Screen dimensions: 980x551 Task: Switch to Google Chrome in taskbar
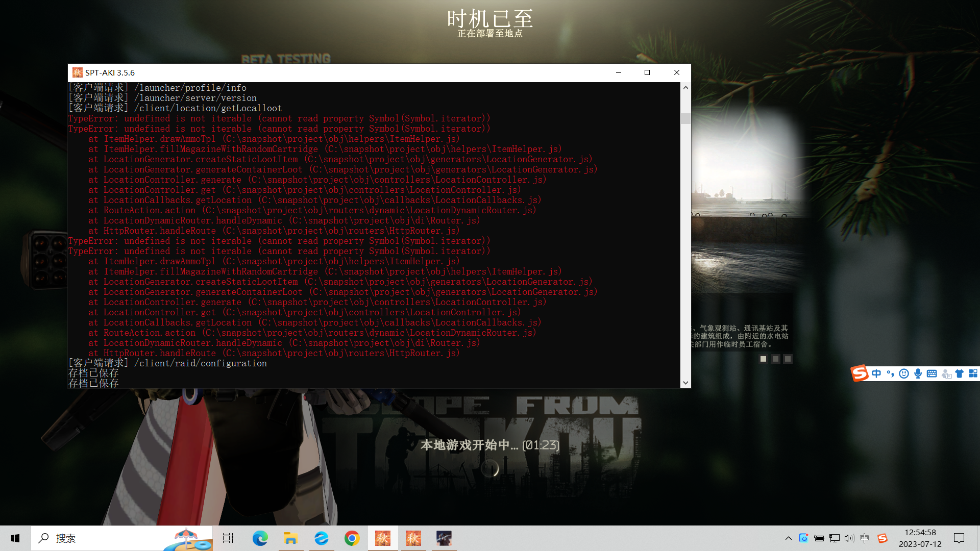352,538
